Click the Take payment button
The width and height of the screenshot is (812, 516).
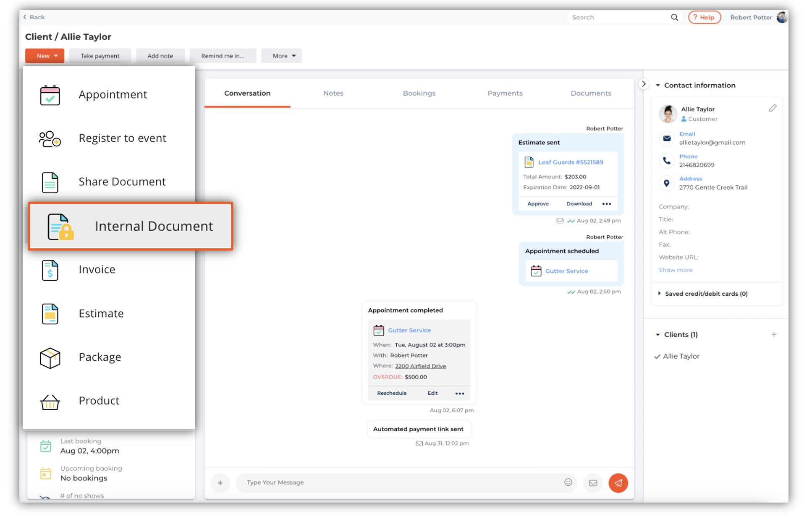coord(100,56)
